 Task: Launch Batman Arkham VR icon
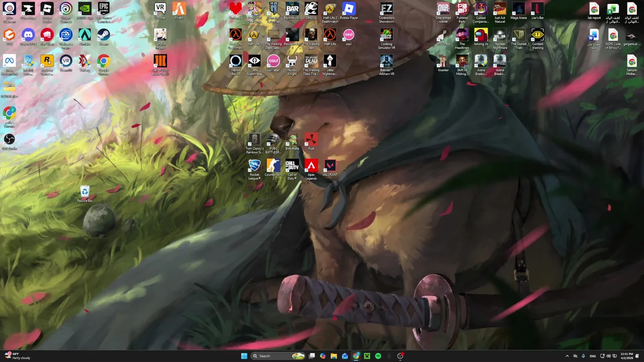pos(386,64)
